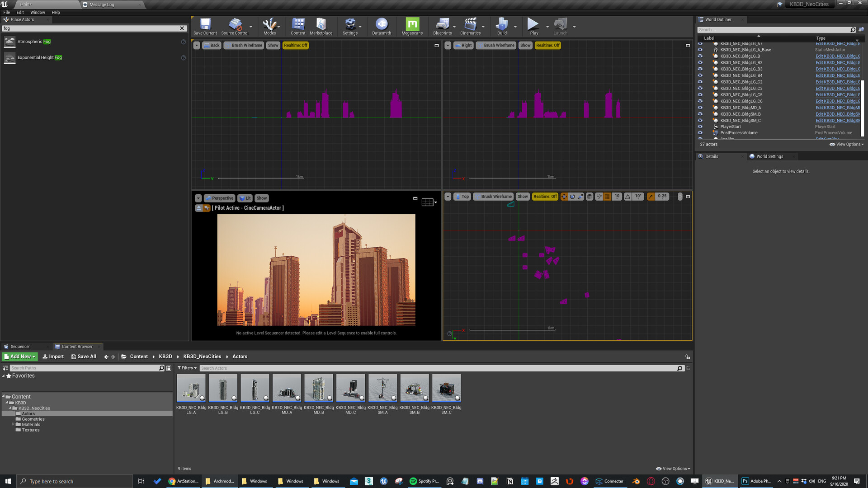Click the Build lighting icon
The width and height of the screenshot is (868, 488).
pyautogui.click(x=501, y=27)
